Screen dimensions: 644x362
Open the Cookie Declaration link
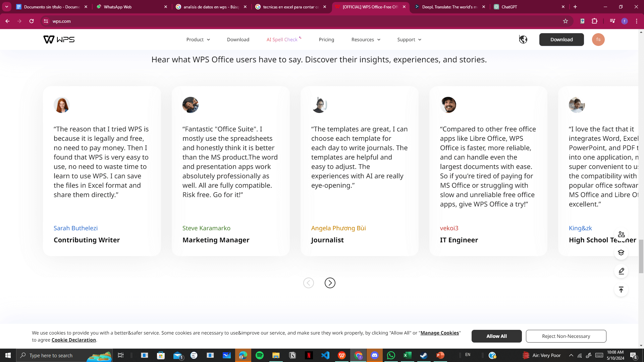(x=73, y=340)
